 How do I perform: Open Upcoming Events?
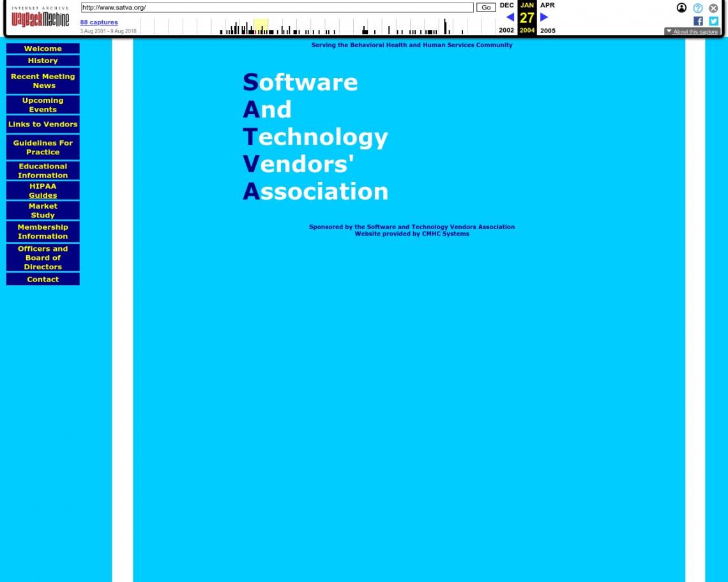pos(43,105)
